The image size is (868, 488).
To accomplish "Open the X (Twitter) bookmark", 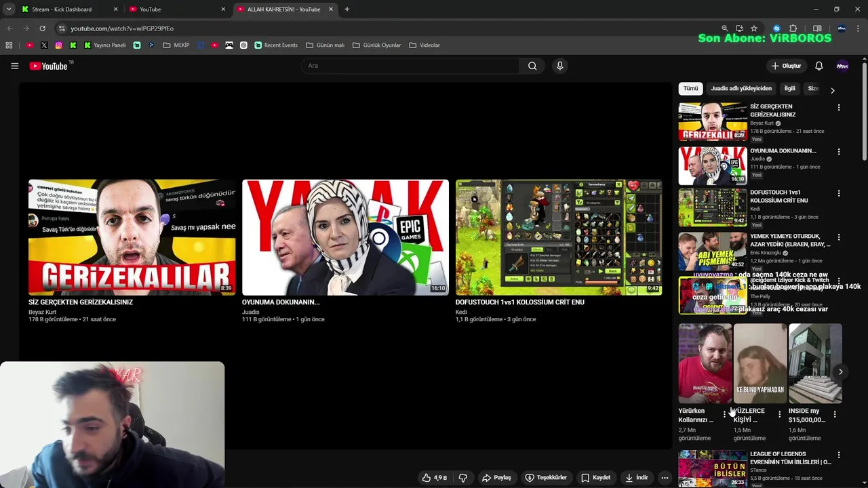I will pos(44,45).
